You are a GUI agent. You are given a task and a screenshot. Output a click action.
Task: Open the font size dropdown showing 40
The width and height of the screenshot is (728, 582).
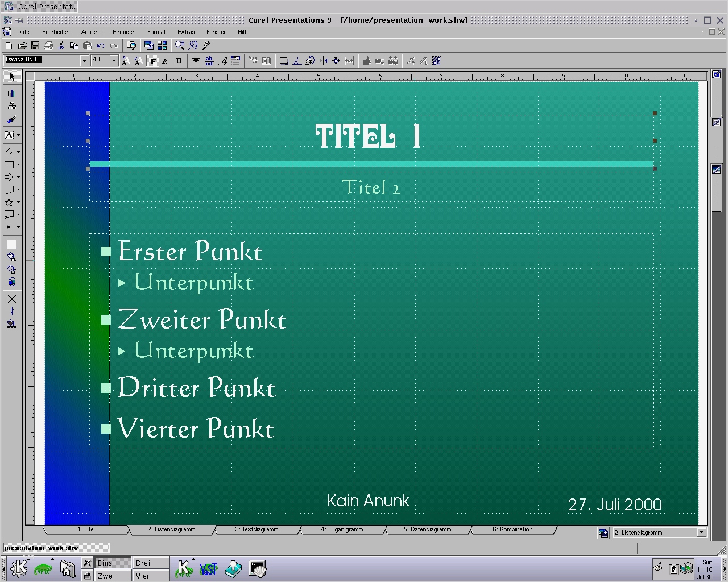pyautogui.click(x=114, y=61)
